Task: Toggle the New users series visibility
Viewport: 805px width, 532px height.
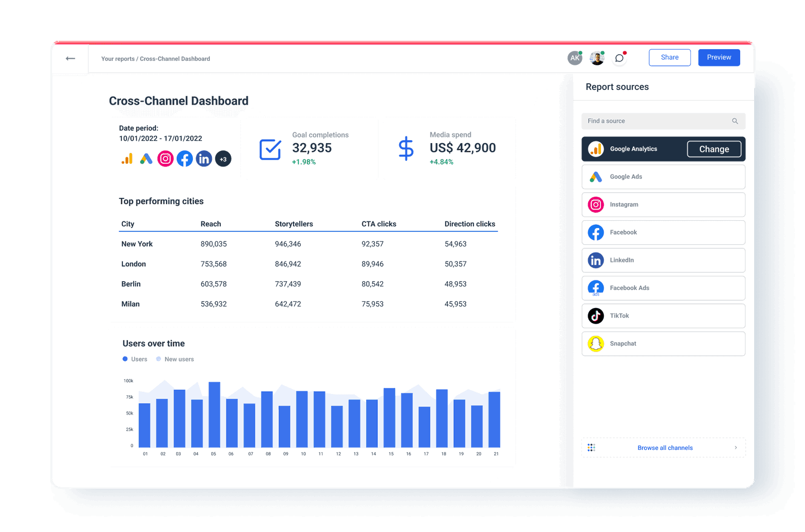Action: (174, 359)
